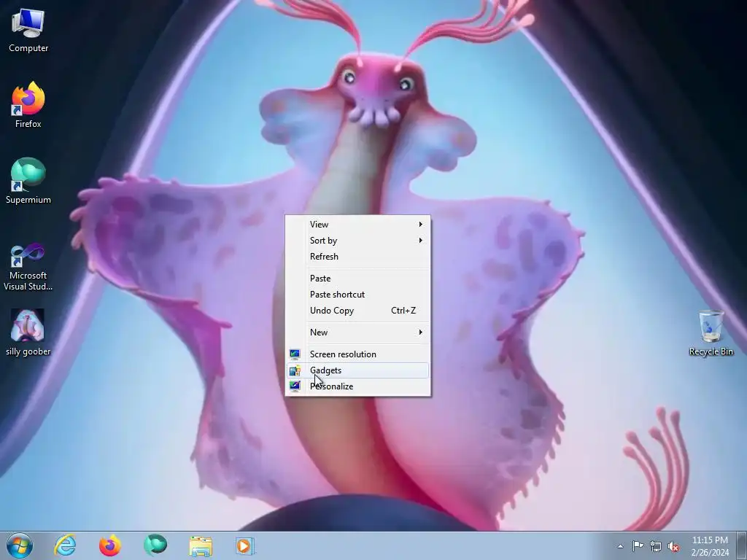Open Action Center flag icon
The width and height of the screenshot is (747, 560).
[638, 546]
